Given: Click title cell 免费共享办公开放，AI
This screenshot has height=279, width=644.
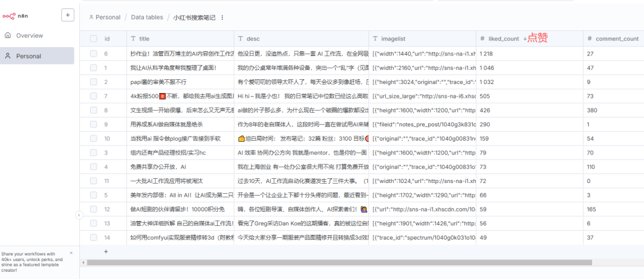Looking at the screenshot, I should [x=180, y=167].
